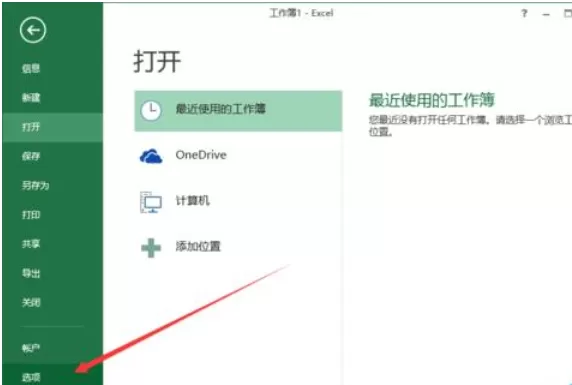Click the green 最近使用的工作簿 heading on the right
This screenshot has width=572, height=385.
click(432, 100)
